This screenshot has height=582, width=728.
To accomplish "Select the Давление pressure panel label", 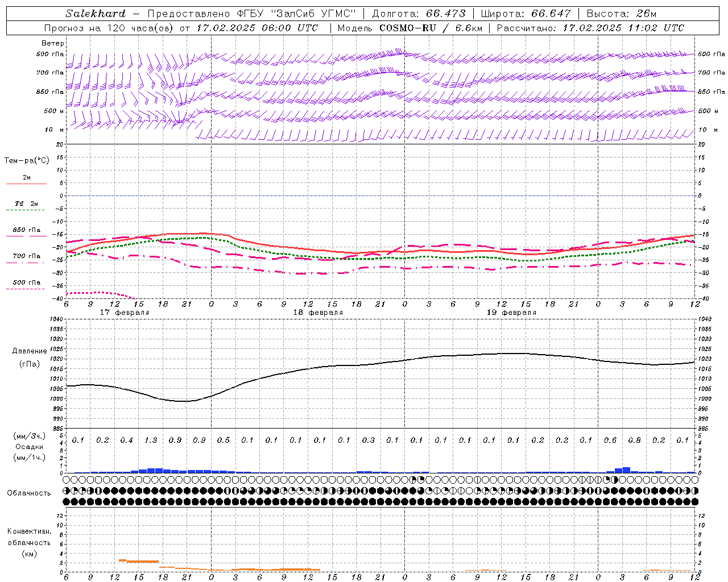I will click(30, 351).
